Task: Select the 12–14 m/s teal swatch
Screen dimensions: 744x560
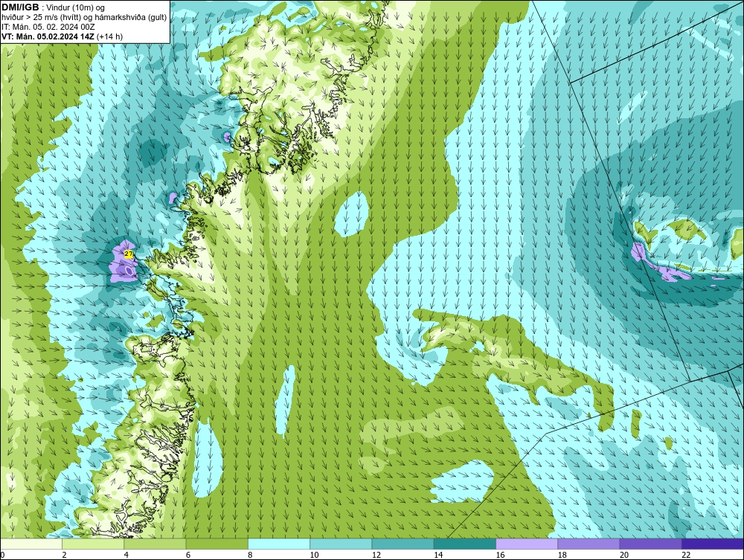Action: [403, 544]
